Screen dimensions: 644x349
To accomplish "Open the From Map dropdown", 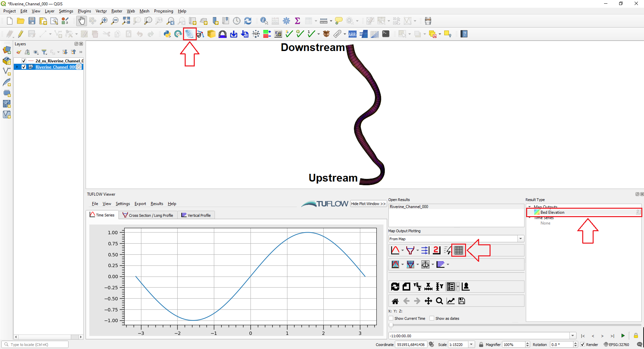I will click(520, 239).
